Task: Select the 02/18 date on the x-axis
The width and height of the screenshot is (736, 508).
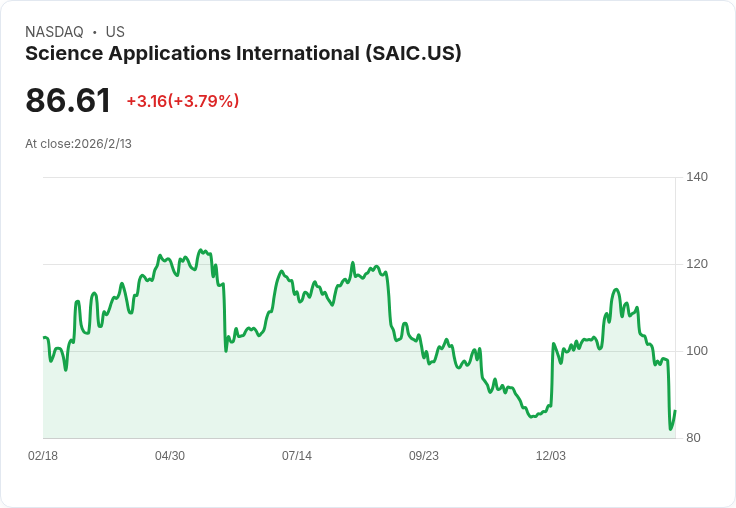Action: click(x=43, y=456)
